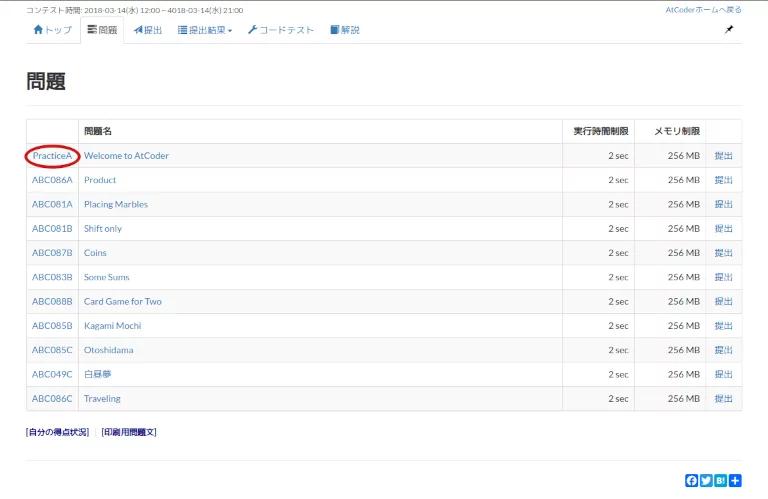Click the pin icon in navigation bar
This screenshot has height=499, width=768.
click(x=729, y=30)
